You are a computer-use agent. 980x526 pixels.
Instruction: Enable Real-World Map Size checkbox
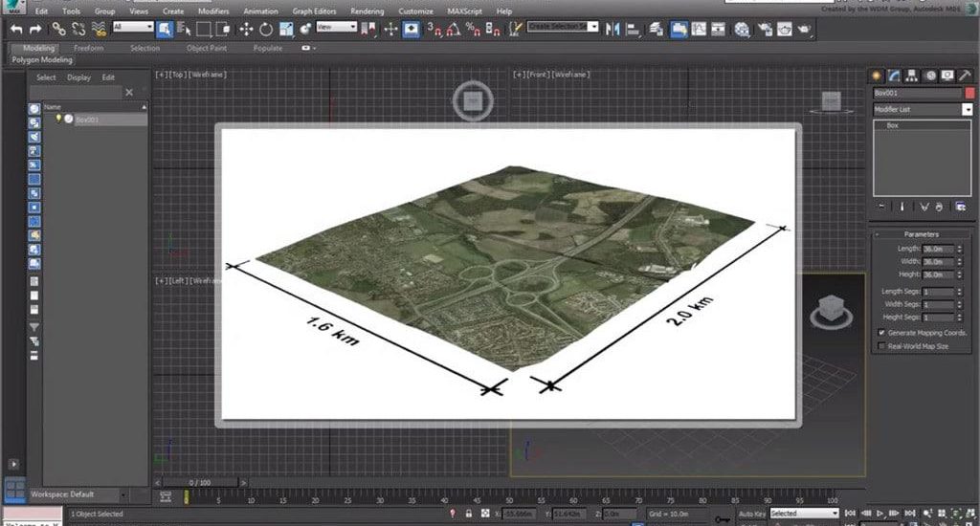(881, 345)
